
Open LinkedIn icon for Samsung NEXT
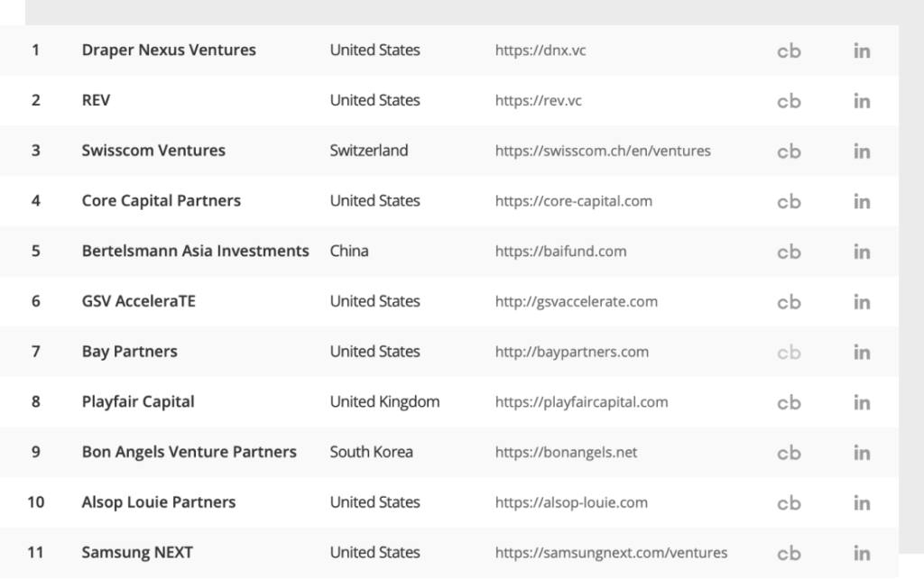pyautogui.click(x=862, y=553)
